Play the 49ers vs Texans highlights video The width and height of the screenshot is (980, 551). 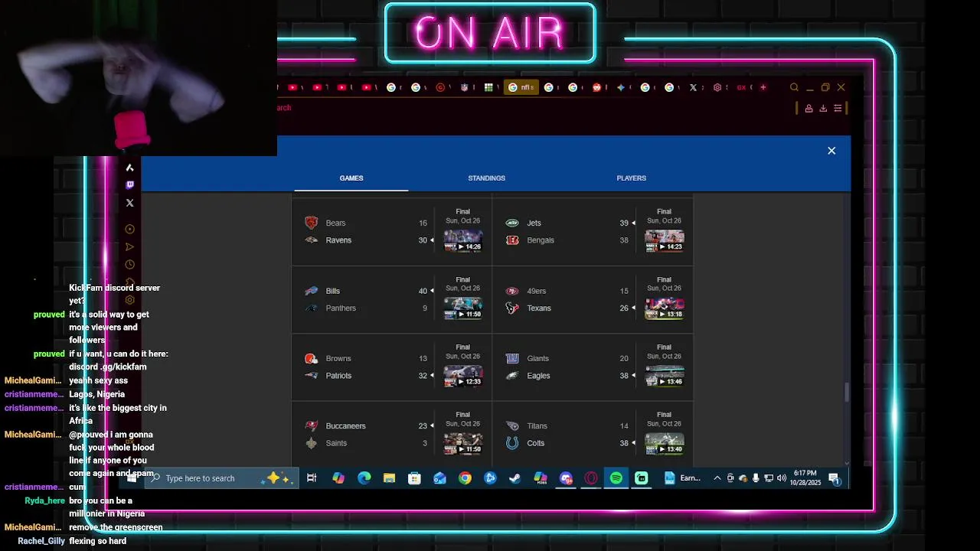click(664, 308)
